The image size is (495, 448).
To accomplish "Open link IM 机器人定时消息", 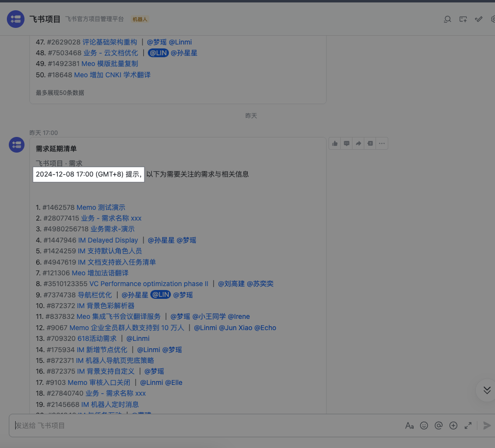I will click(110, 404).
